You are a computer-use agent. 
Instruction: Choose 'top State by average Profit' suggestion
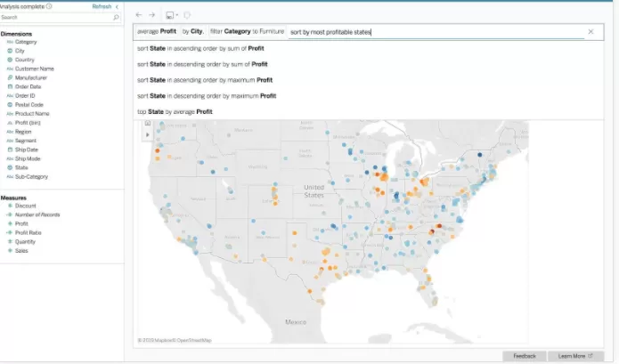pos(175,111)
